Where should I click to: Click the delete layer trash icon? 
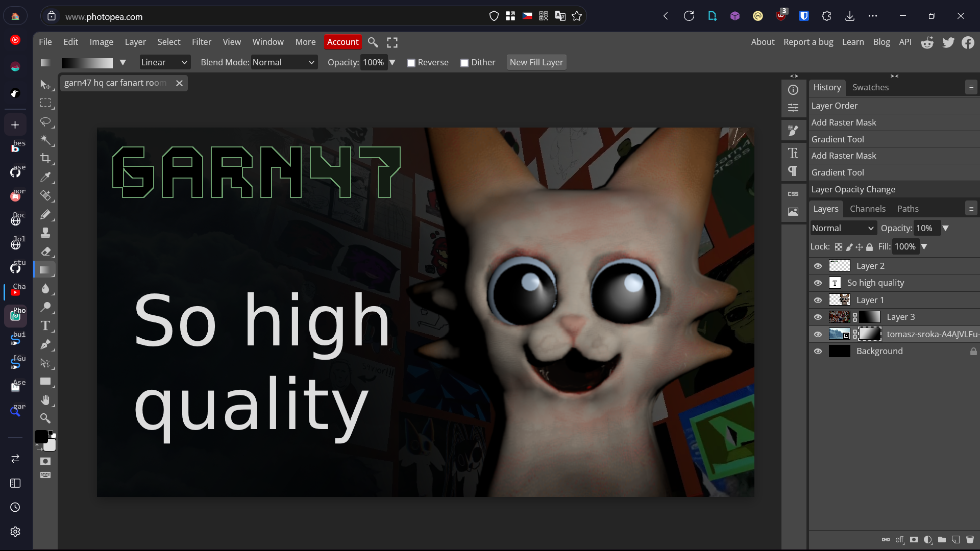coord(970,539)
